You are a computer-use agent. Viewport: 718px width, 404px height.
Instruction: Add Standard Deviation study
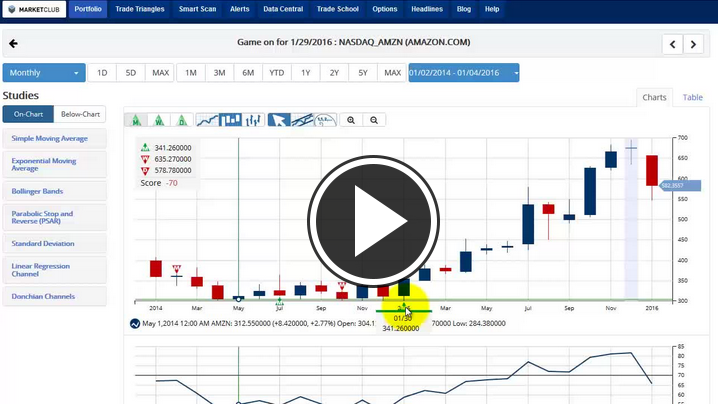point(54,244)
